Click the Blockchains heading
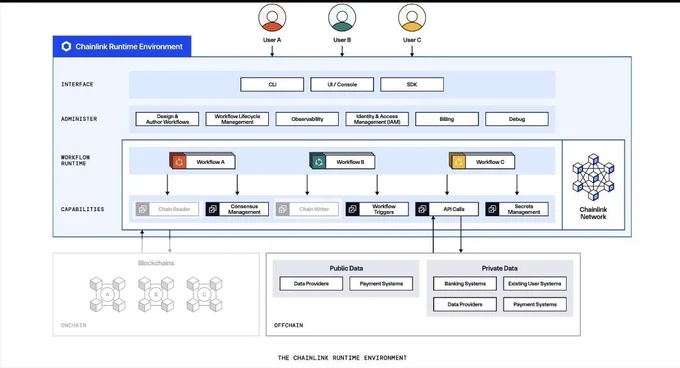The height and width of the screenshot is (368, 680). [156, 263]
